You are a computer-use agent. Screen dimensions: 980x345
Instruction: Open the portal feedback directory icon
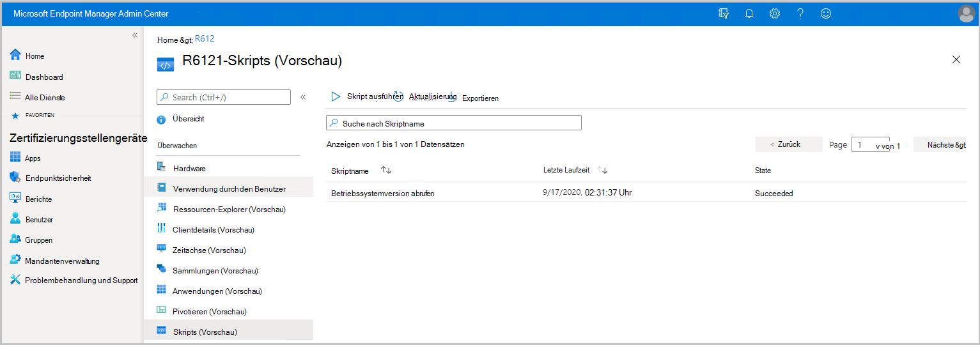point(724,13)
